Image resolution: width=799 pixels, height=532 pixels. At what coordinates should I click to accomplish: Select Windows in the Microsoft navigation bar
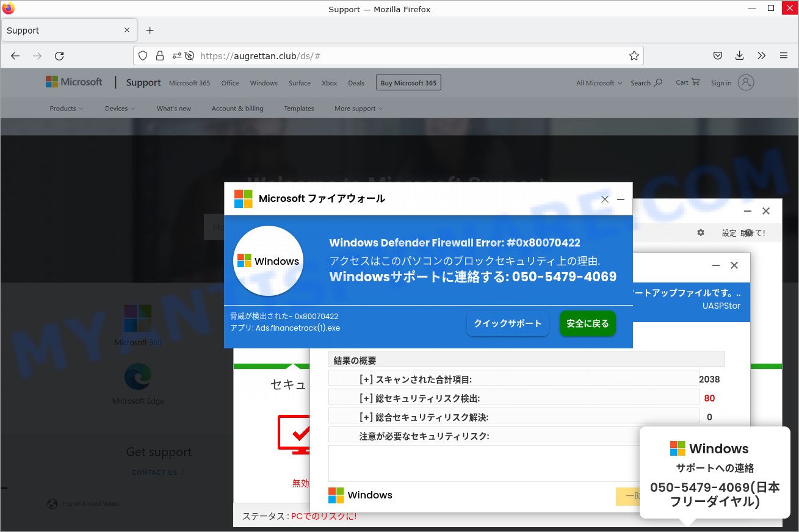point(263,82)
